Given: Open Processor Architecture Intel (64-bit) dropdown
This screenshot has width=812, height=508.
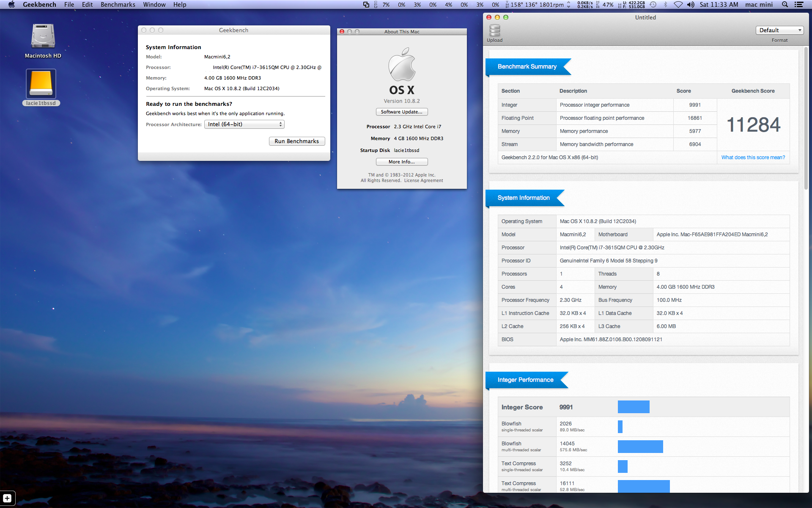Looking at the screenshot, I should click(244, 124).
